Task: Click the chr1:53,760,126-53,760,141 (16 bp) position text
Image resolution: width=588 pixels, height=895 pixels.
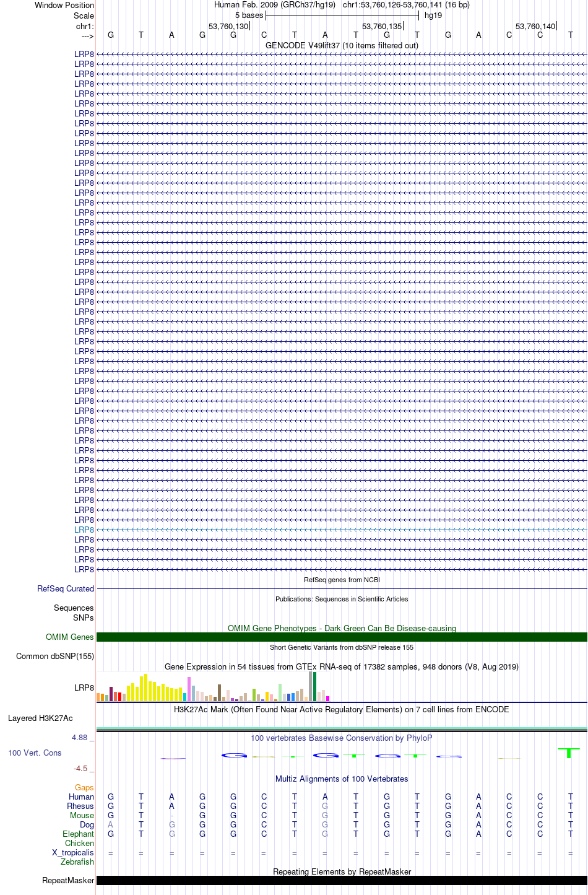Action: pos(406,5)
